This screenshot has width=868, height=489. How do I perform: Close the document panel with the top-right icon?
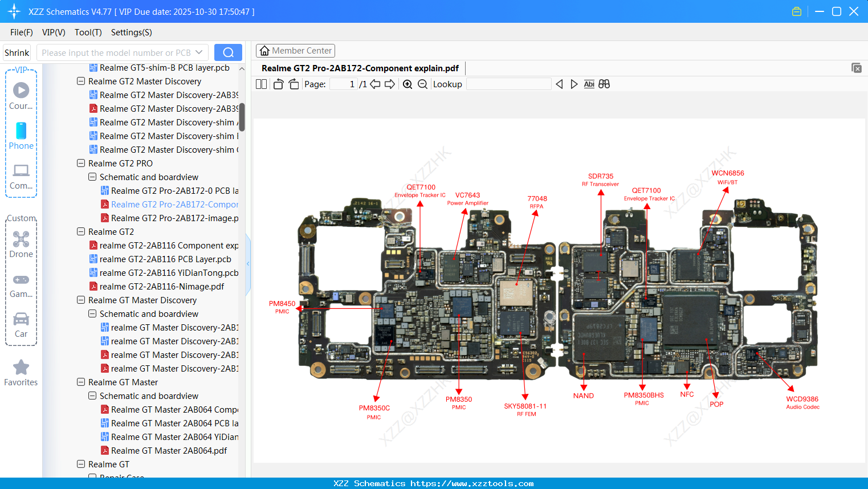point(857,68)
